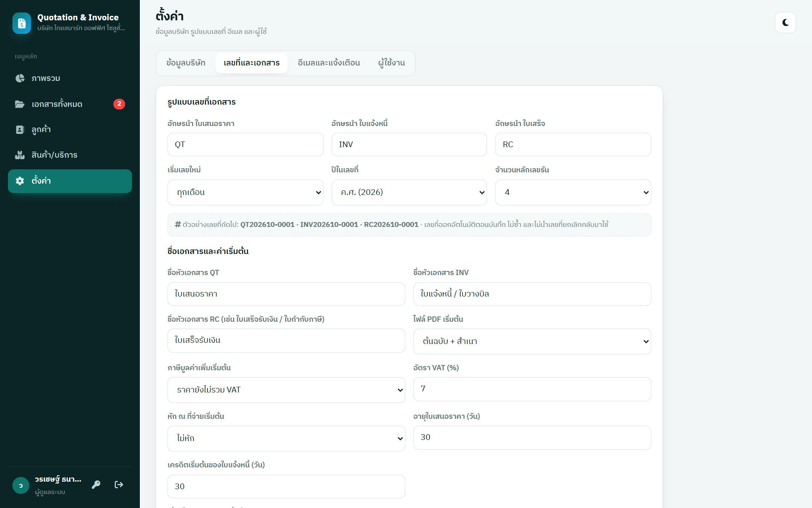Toggle dark mode with the moon icon
The height and width of the screenshot is (508, 812).
click(x=785, y=23)
